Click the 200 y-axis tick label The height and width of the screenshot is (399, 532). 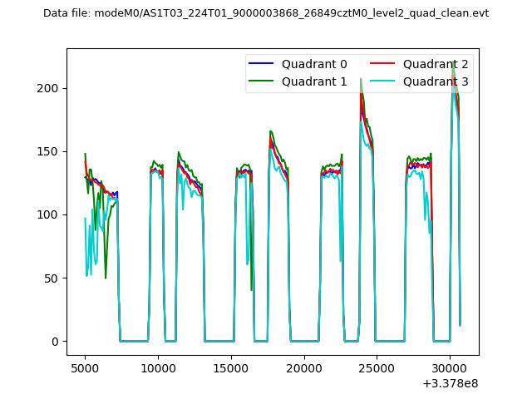click(x=50, y=88)
